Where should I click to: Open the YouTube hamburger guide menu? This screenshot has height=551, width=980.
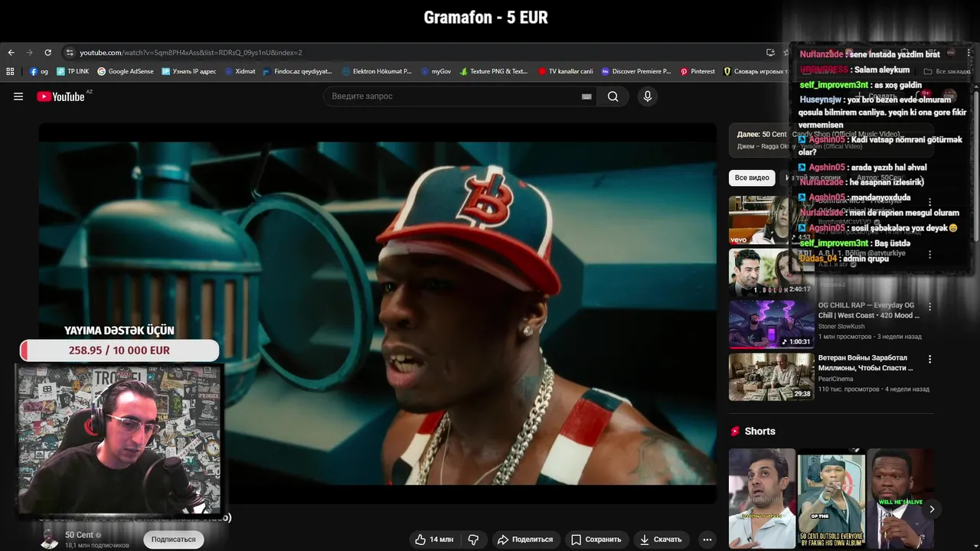coord(18,96)
